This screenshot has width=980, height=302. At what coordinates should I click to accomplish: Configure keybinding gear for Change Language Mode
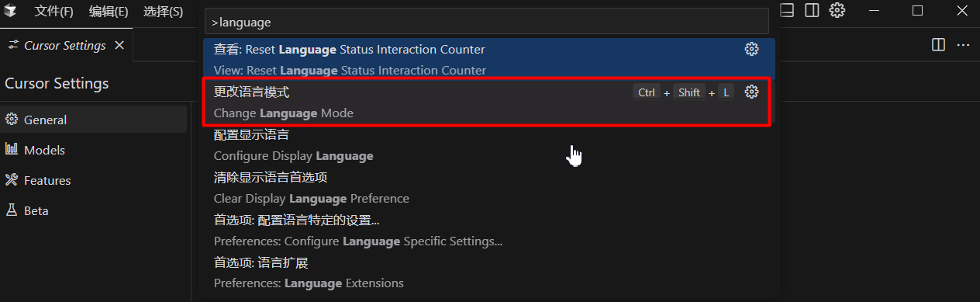[751, 92]
